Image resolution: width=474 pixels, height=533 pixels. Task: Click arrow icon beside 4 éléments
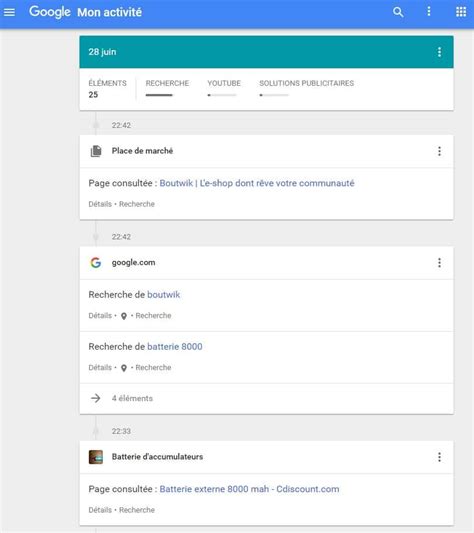coord(96,398)
